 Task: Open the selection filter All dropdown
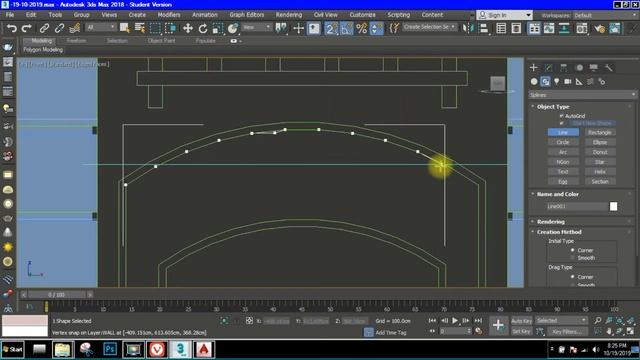coord(100,27)
